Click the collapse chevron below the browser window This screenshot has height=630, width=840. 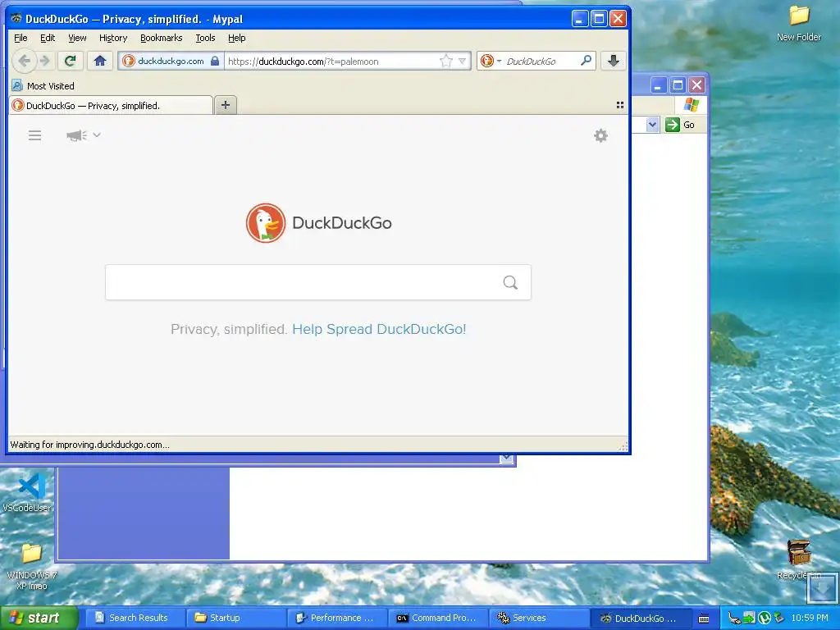coord(506,459)
